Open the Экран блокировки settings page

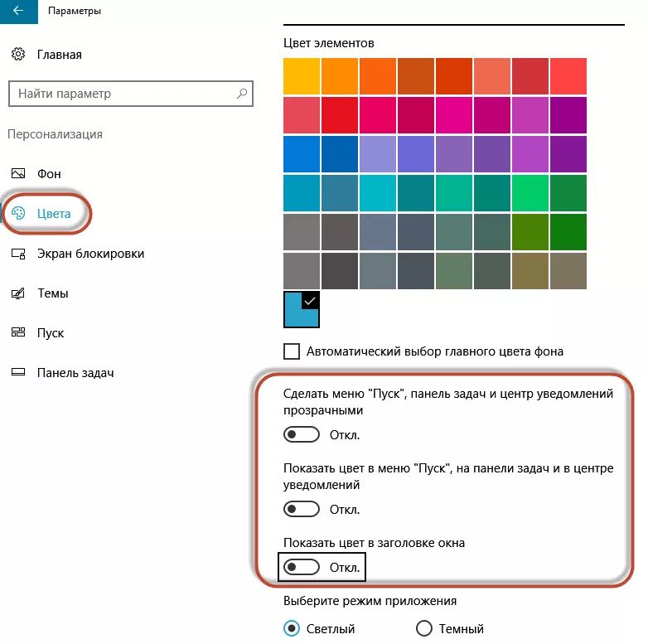[x=90, y=254]
